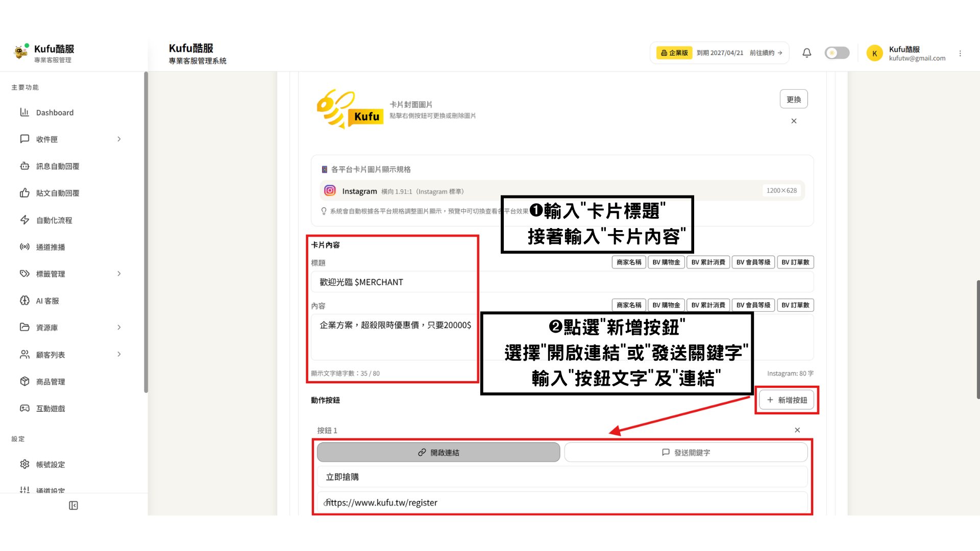
Task: Insert BV 訂單數 tag into title
Action: (795, 262)
